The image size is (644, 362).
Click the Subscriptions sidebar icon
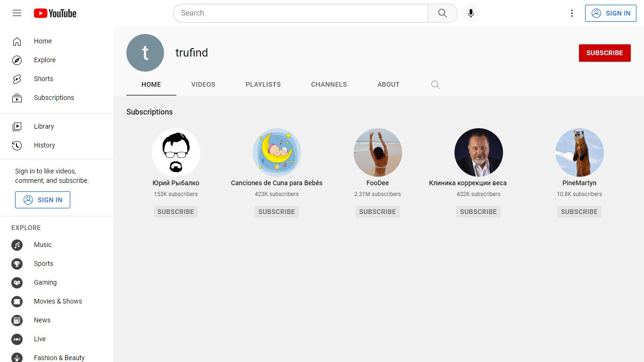[x=17, y=98]
